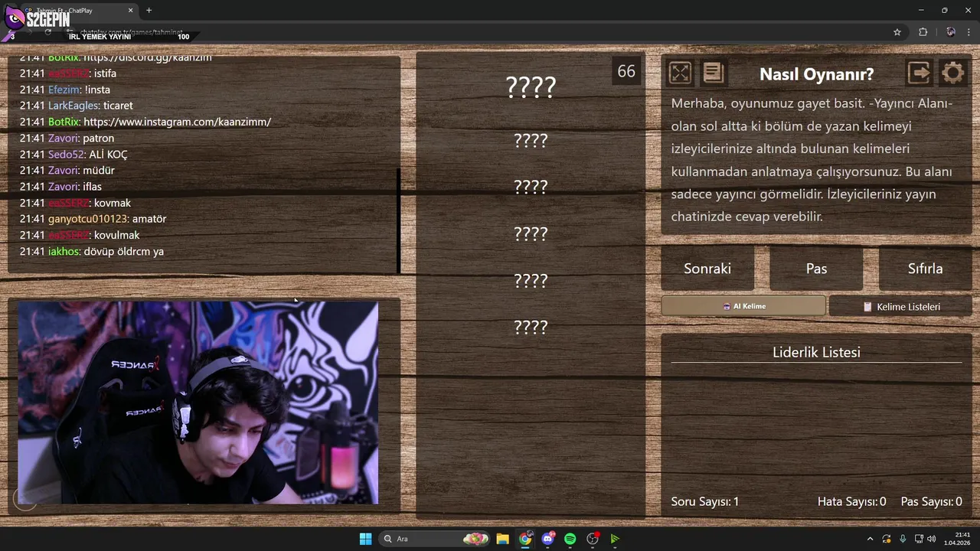Click the taskbar search box labeled Ara
The height and width of the screenshot is (551, 980).
pyautogui.click(x=434, y=539)
